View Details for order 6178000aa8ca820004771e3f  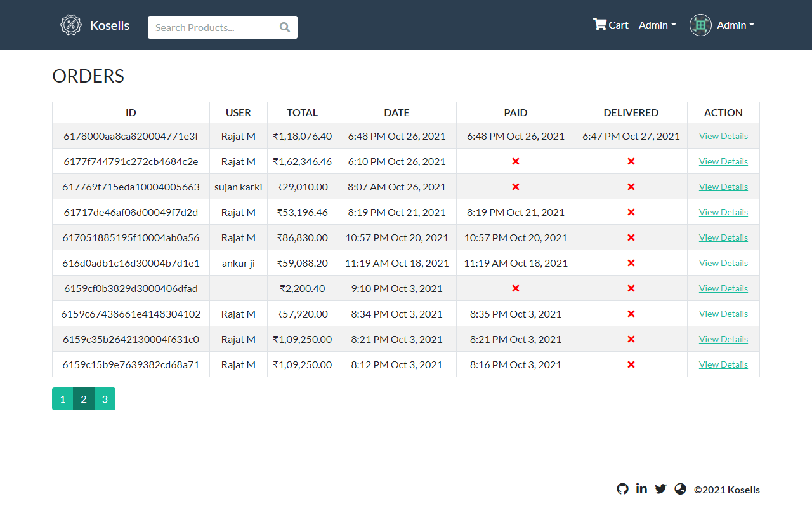click(x=723, y=136)
